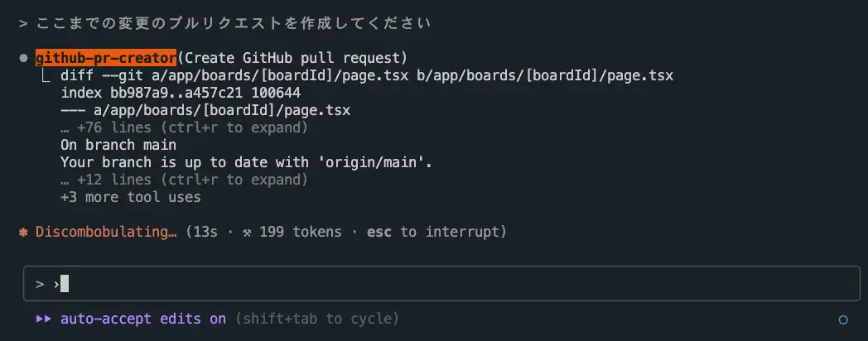Select the highlighted github-pr-creator label

point(106,58)
